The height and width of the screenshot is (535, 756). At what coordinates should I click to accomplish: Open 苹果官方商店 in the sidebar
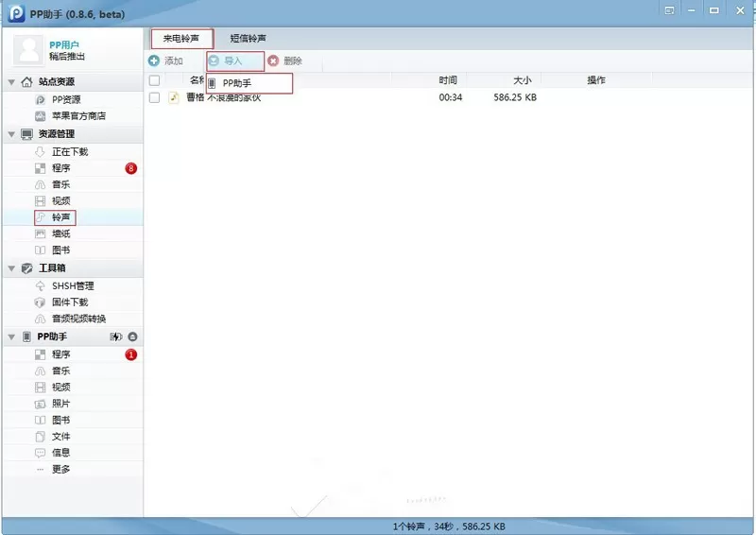click(x=78, y=116)
